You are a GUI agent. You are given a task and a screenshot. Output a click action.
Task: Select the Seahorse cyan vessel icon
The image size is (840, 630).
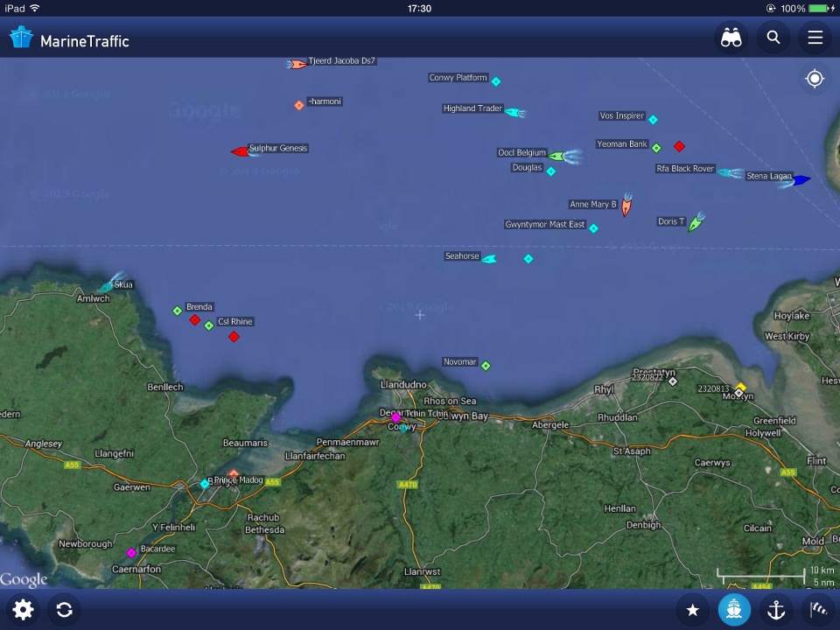488,259
